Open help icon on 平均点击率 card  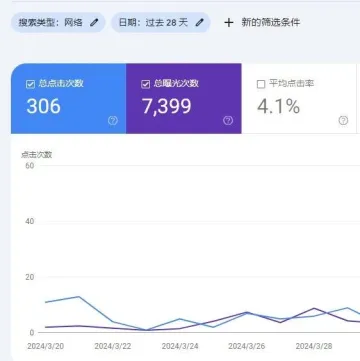click(x=343, y=121)
